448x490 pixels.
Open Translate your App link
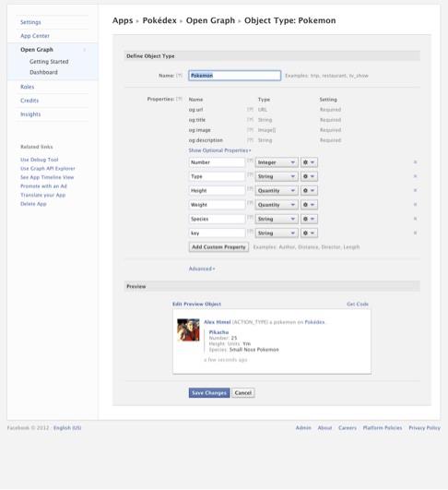coord(43,195)
